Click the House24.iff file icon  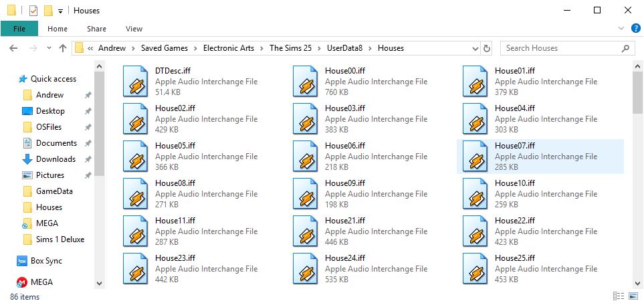click(x=305, y=268)
